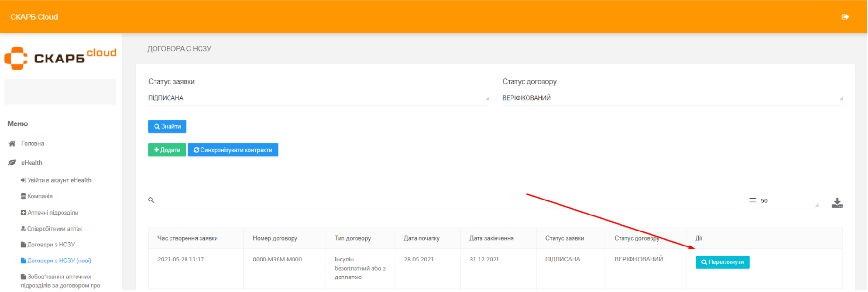Click the leaf icon beside eHealth

pyautogui.click(x=12, y=163)
